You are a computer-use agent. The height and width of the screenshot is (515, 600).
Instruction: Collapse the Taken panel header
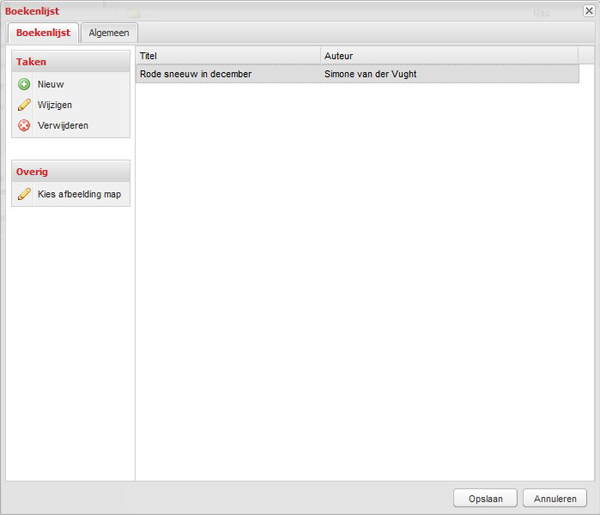(71, 62)
